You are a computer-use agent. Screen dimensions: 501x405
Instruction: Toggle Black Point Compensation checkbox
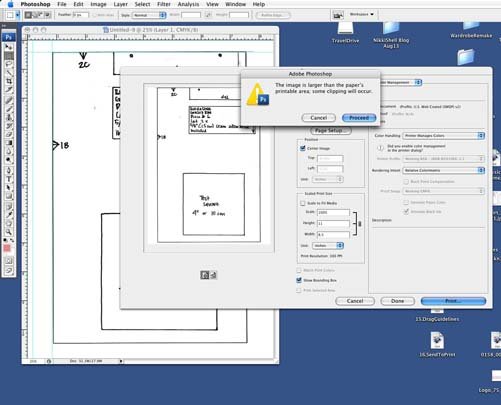click(x=406, y=182)
